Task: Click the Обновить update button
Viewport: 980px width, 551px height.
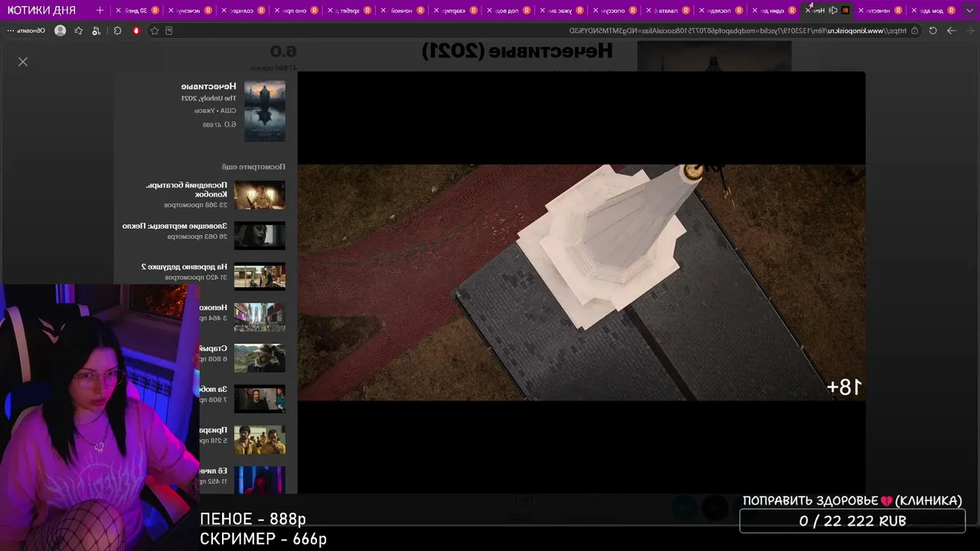Action: 31,31
